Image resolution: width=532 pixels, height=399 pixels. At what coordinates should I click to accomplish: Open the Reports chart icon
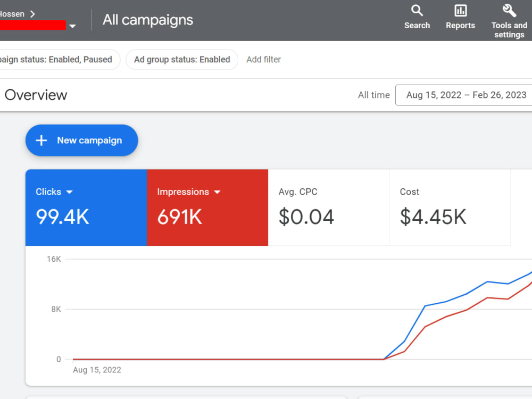pyautogui.click(x=460, y=11)
